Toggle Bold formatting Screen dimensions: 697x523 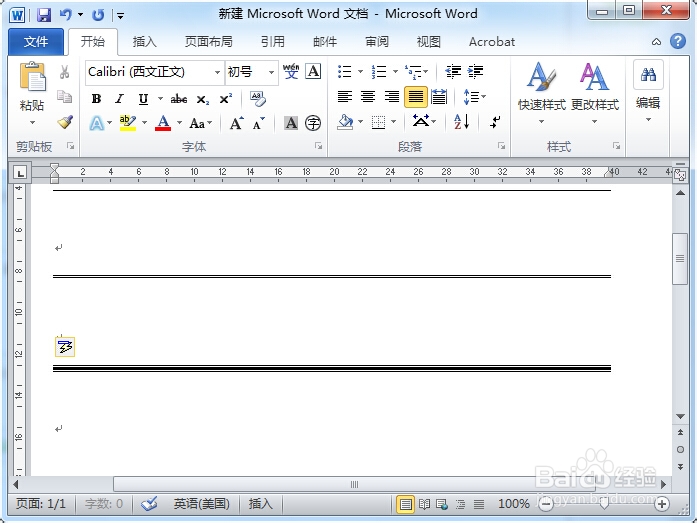[x=96, y=99]
